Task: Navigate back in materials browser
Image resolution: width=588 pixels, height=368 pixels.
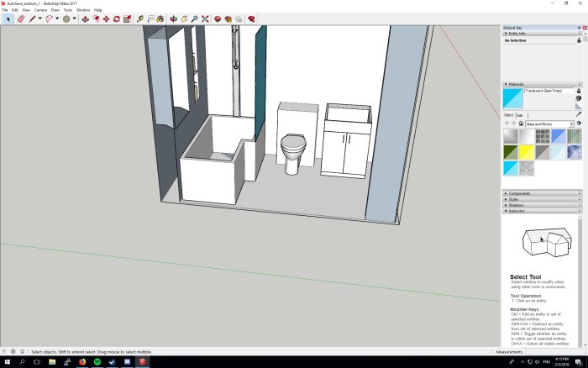Action: coord(507,124)
